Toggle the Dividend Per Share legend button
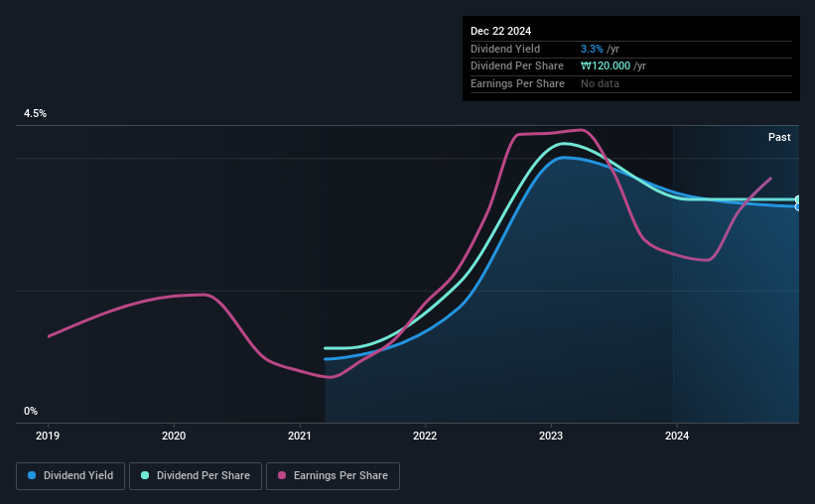The width and height of the screenshot is (815, 504). point(196,476)
